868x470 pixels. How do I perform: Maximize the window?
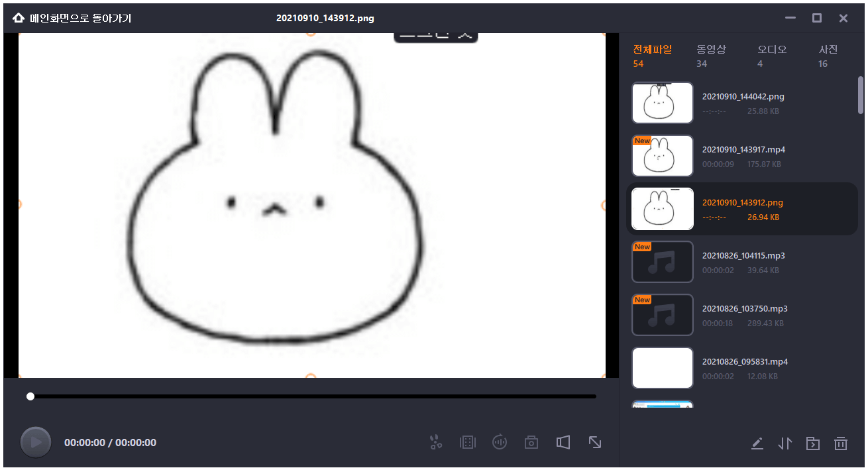(x=817, y=18)
